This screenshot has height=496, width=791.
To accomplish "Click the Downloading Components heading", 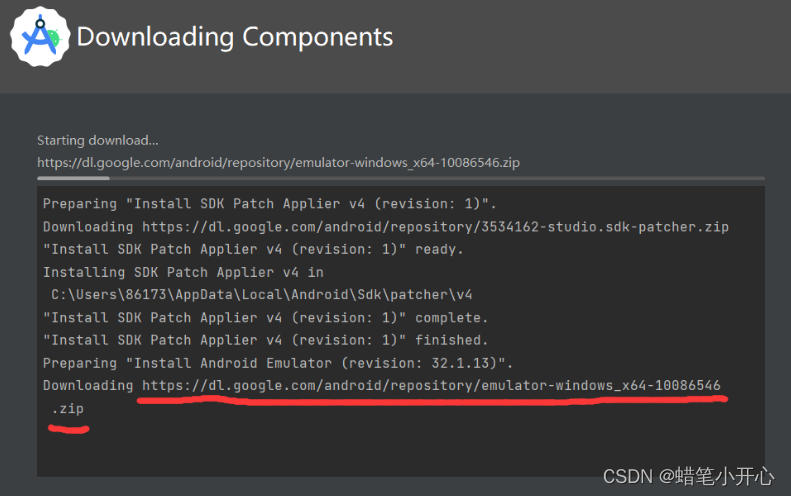I will [235, 37].
